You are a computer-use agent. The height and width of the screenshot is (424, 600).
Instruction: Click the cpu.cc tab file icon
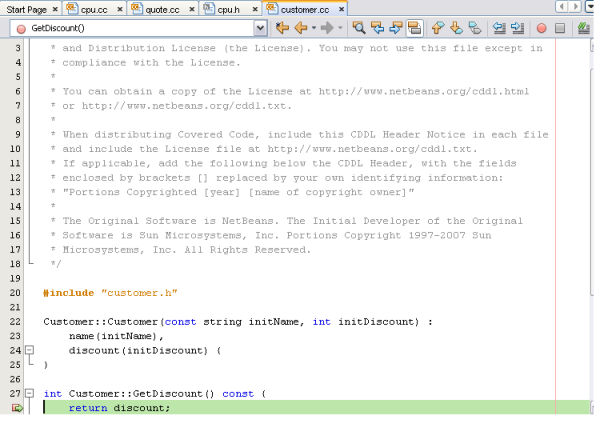tap(72, 8)
